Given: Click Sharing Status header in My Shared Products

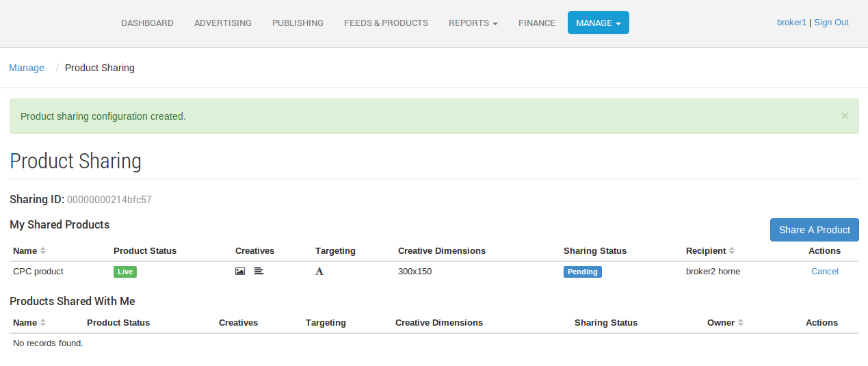Looking at the screenshot, I should 595,251.
